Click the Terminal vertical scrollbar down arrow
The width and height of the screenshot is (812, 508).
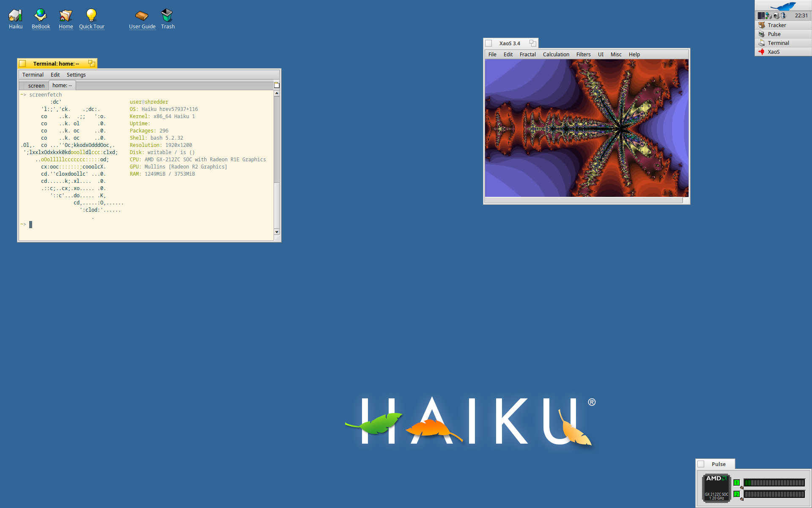(277, 232)
